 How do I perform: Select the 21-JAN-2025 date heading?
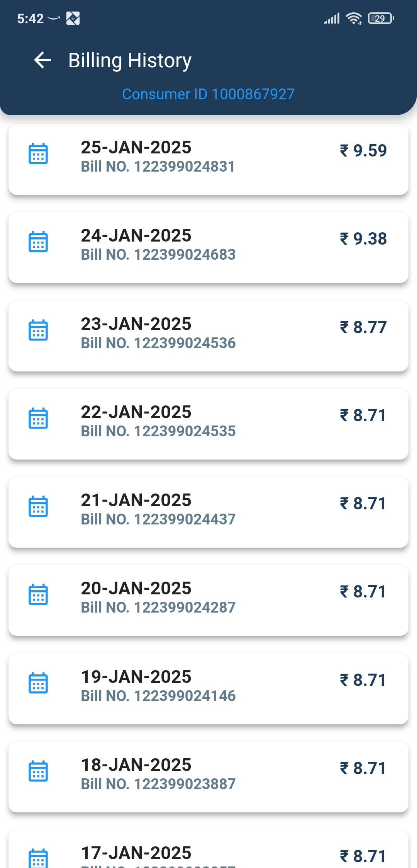click(136, 500)
